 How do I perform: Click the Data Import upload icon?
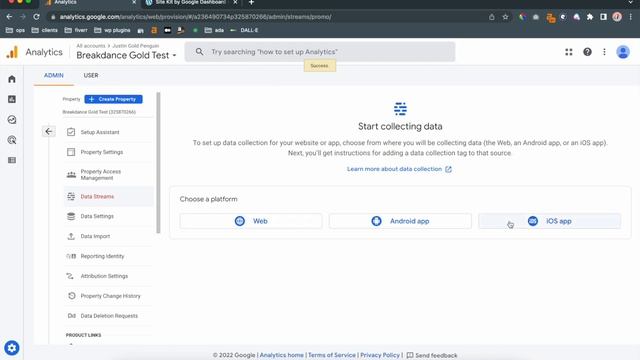click(x=71, y=236)
